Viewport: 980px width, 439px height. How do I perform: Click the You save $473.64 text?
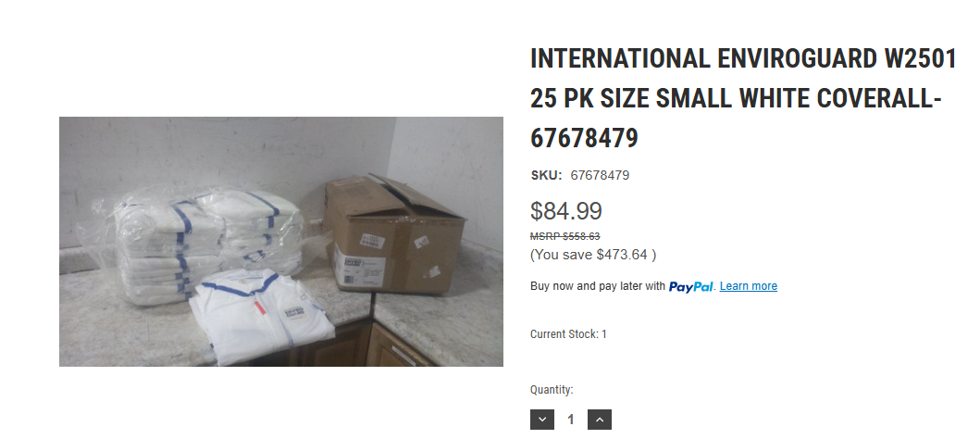click(x=593, y=254)
